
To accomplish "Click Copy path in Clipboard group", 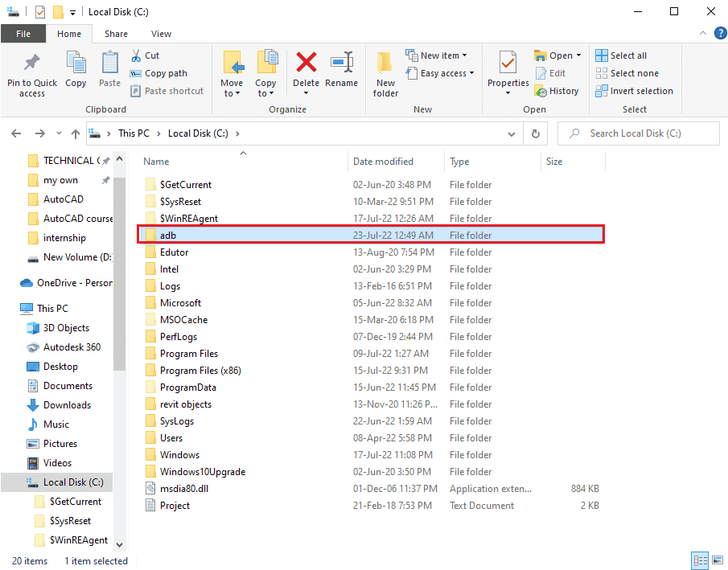I will [x=158, y=73].
